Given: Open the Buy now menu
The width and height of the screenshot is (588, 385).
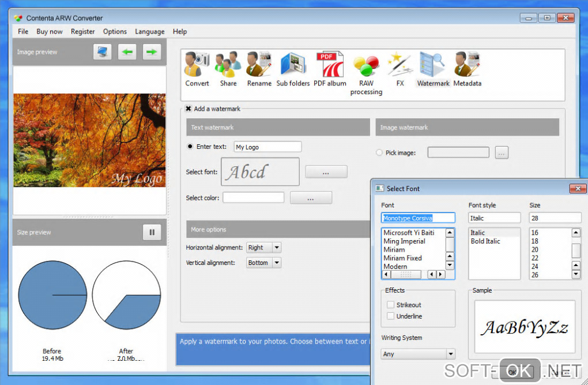Looking at the screenshot, I should (50, 32).
